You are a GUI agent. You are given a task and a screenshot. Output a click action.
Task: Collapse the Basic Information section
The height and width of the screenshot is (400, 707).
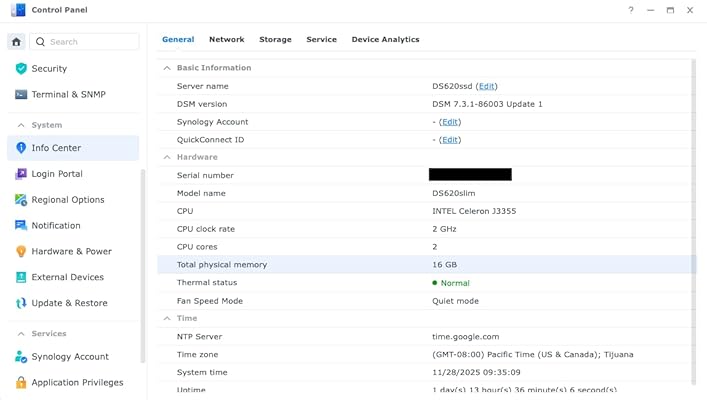(167, 68)
